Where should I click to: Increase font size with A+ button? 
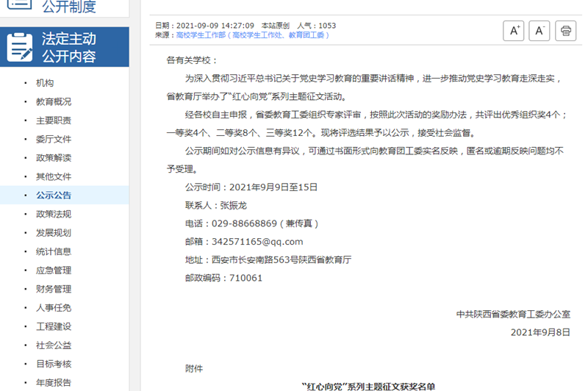click(x=514, y=30)
